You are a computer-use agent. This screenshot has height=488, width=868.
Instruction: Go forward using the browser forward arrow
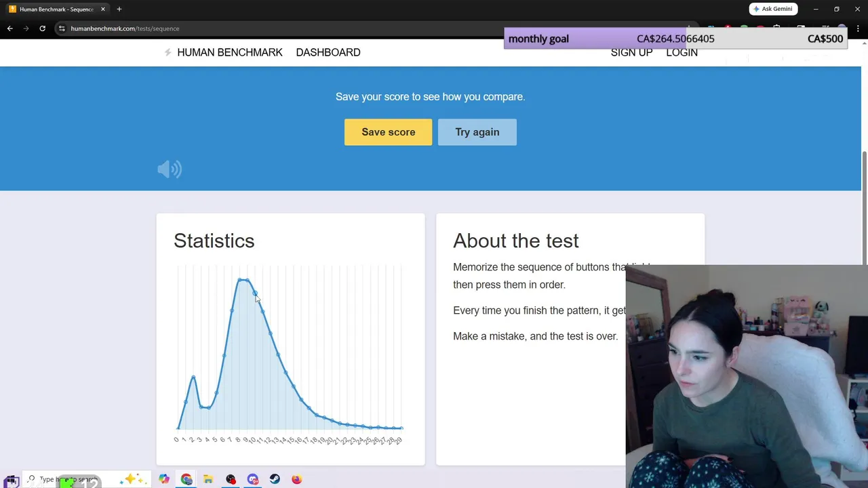click(26, 28)
